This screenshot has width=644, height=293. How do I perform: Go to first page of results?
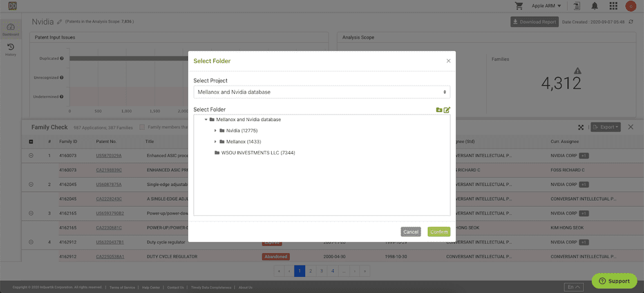pyautogui.click(x=279, y=271)
